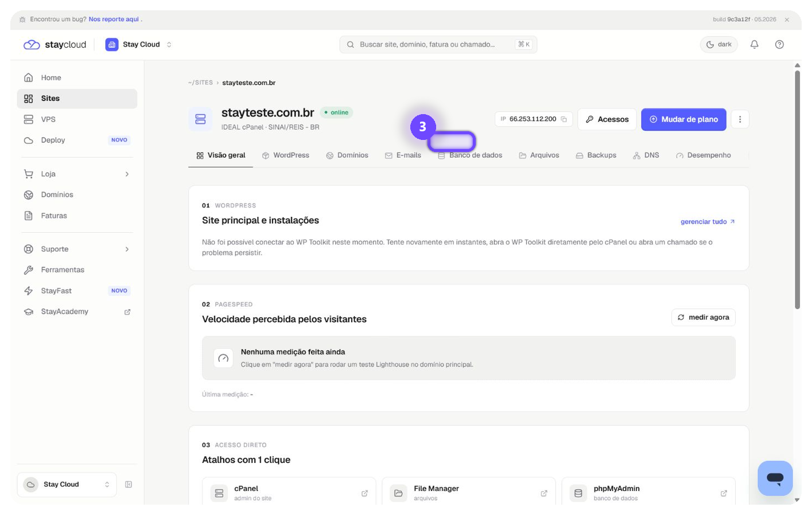Screen dimensions: 812x515
Task: Expand the Suporte submenu chevron
Action: click(x=127, y=249)
